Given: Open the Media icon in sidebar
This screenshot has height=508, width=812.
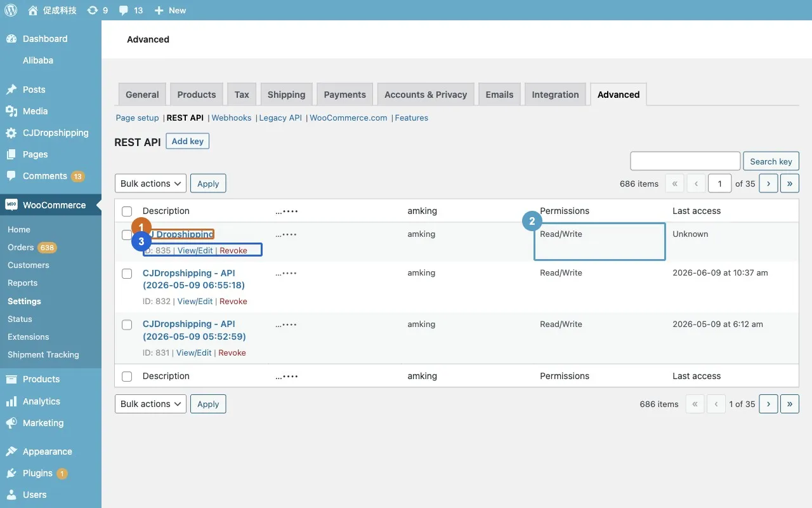Looking at the screenshot, I should [11, 111].
